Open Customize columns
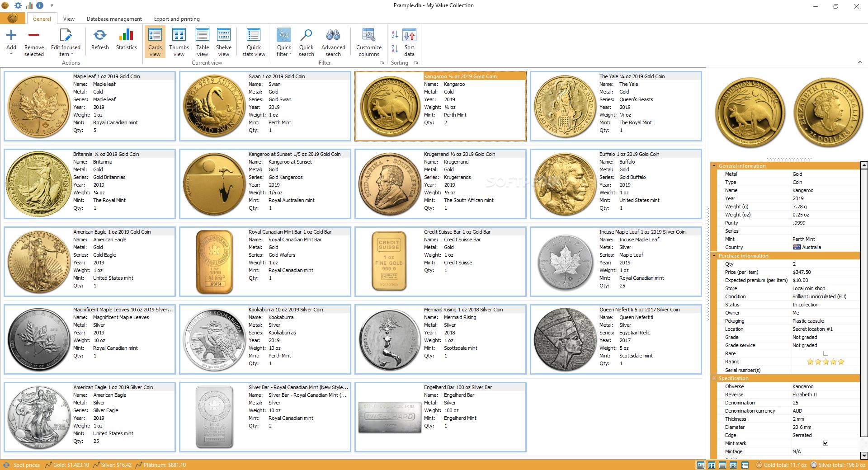The height and width of the screenshot is (470, 868). tap(369, 42)
